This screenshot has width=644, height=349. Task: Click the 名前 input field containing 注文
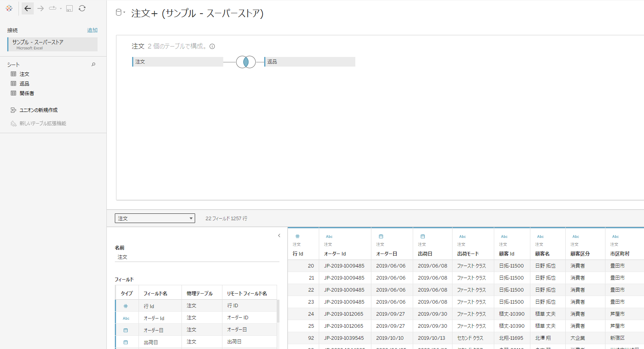click(197, 257)
